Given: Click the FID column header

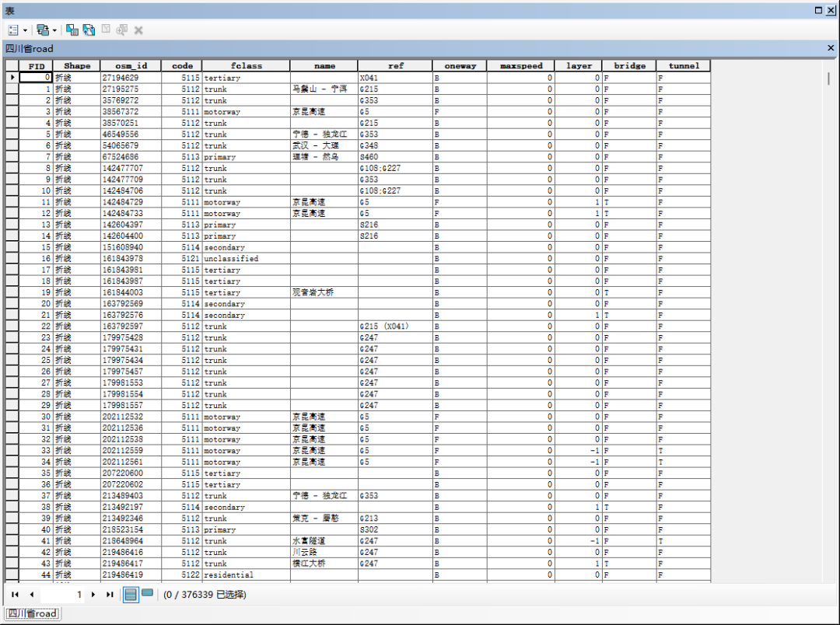Looking at the screenshot, I should coord(36,66).
